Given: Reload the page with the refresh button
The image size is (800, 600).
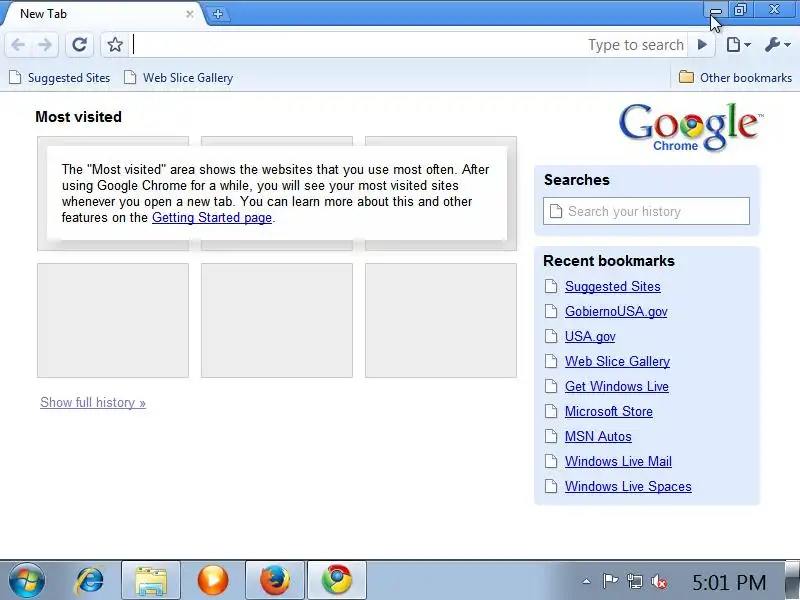Looking at the screenshot, I should [x=80, y=45].
